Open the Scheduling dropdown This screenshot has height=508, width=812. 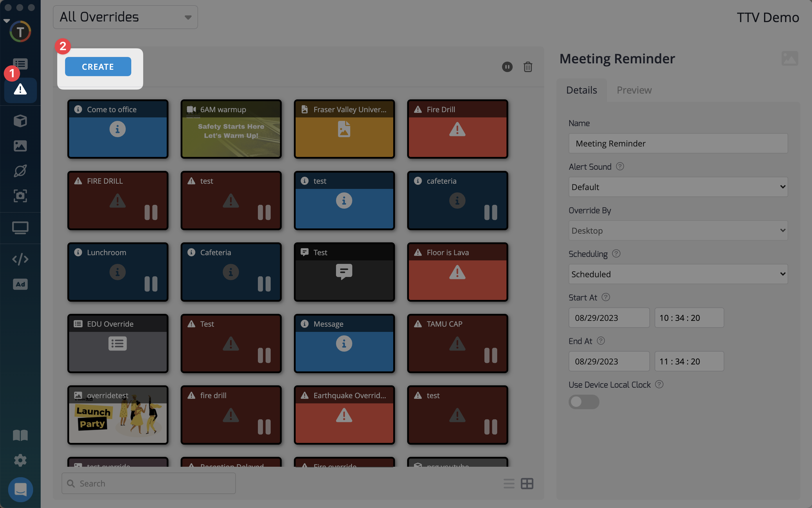[x=678, y=274]
